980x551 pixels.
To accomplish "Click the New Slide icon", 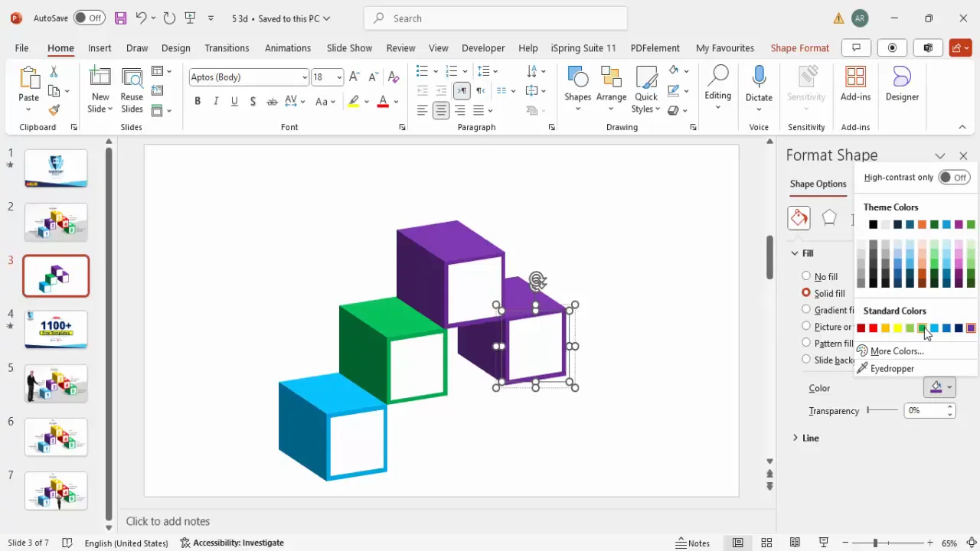I will [x=100, y=78].
